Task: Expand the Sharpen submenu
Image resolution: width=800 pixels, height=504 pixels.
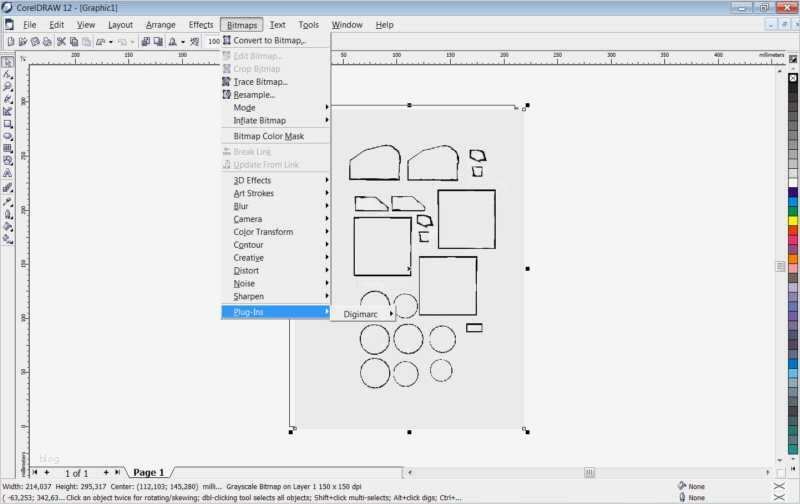Action: click(x=276, y=296)
